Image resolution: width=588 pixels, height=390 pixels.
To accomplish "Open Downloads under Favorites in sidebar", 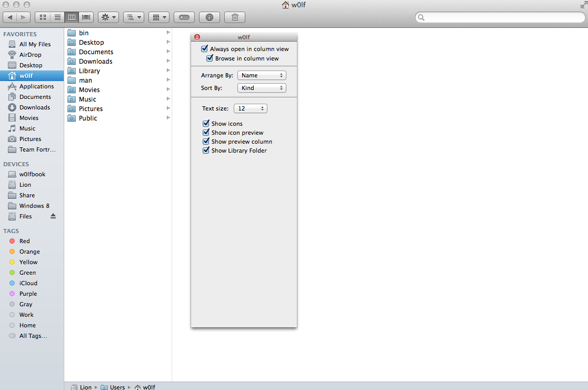I will 32,107.
